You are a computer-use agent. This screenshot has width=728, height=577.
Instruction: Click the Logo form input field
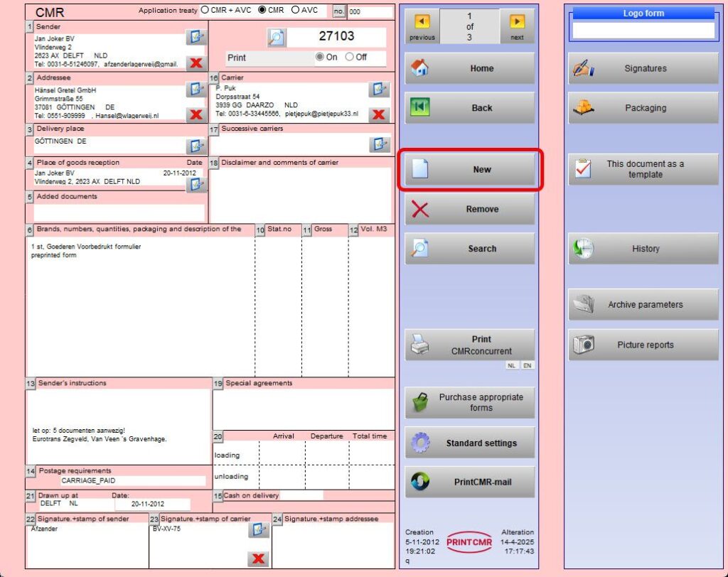pyautogui.click(x=643, y=31)
